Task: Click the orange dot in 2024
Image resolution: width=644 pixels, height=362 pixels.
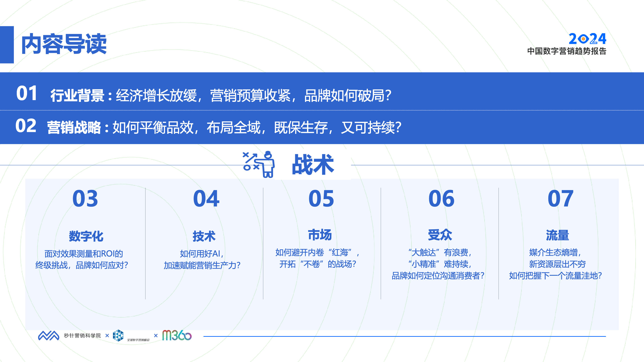Action: click(x=583, y=39)
